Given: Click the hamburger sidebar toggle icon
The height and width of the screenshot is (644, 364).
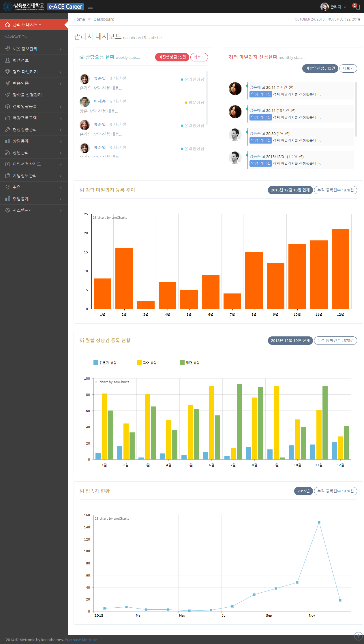Looking at the screenshot, I should (x=90, y=7).
